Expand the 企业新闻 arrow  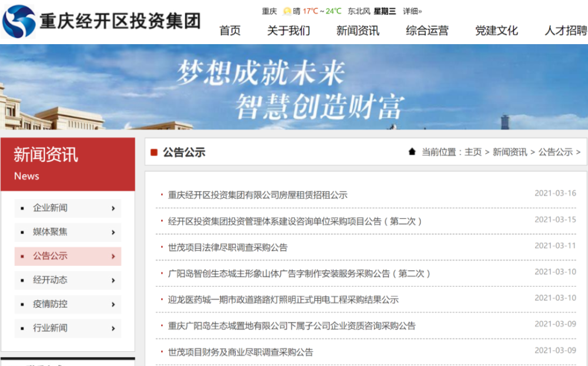(113, 208)
